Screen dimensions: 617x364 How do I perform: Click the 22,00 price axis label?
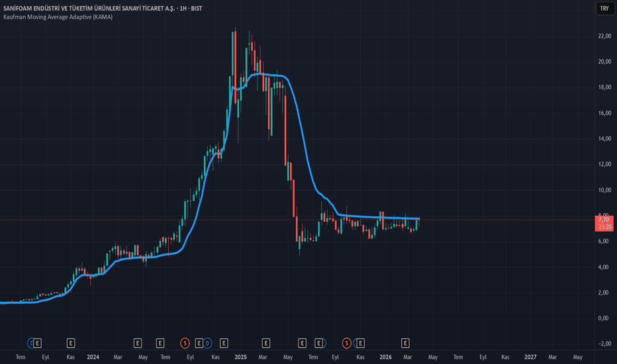point(604,36)
